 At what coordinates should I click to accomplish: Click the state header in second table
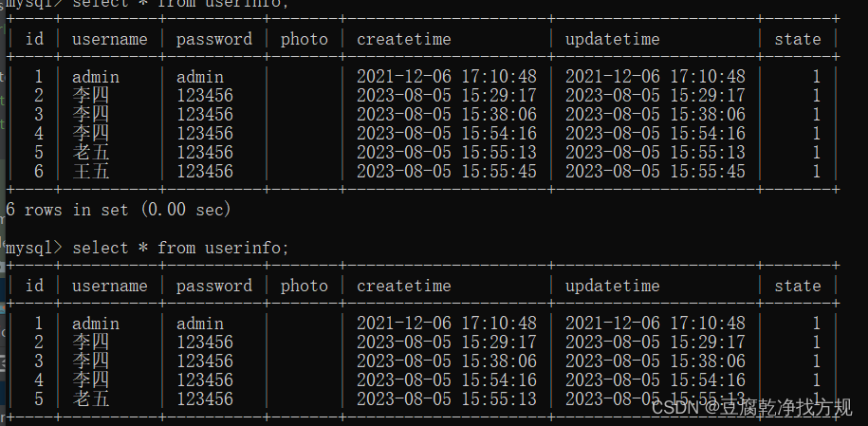(x=797, y=286)
